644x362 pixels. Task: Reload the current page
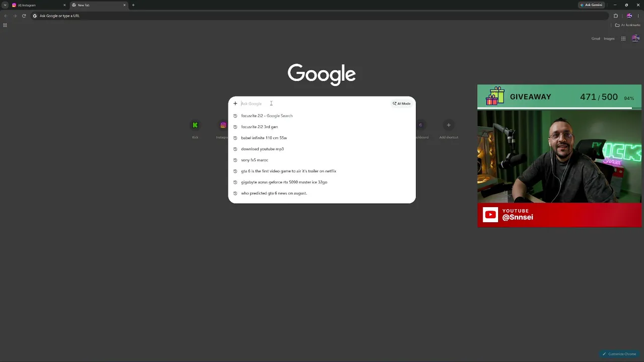coord(24,16)
